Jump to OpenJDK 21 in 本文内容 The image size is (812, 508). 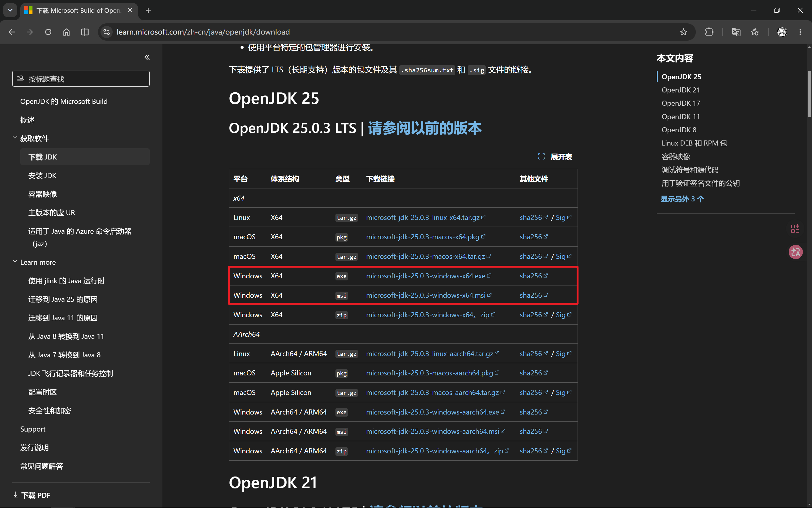tap(681, 90)
